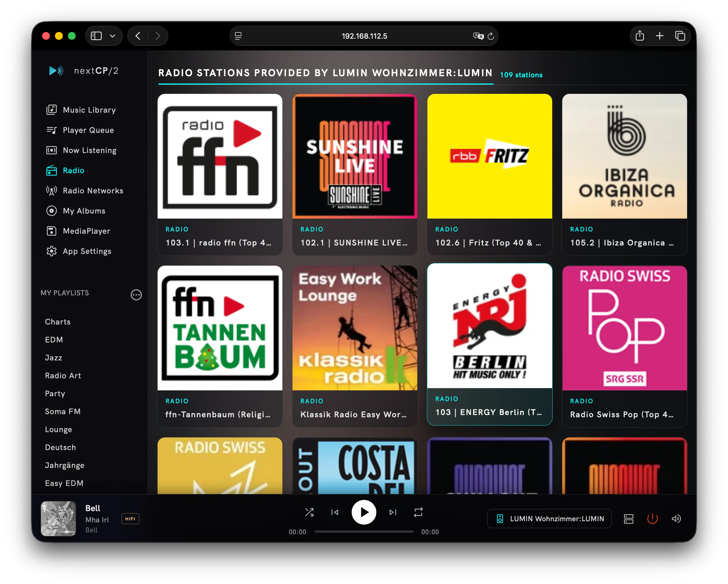The image size is (728, 584).
Task: Click the Player Queue icon in sidebar
Action: 51,130
